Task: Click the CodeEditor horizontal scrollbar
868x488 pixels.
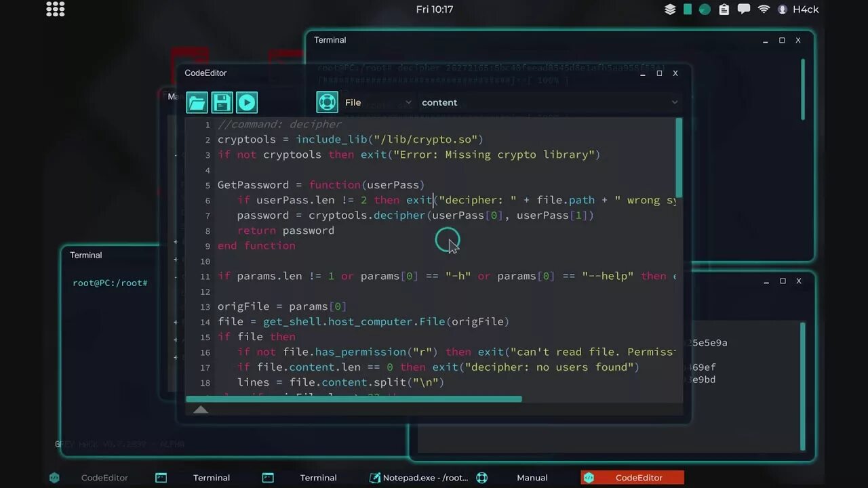Action: point(354,399)
